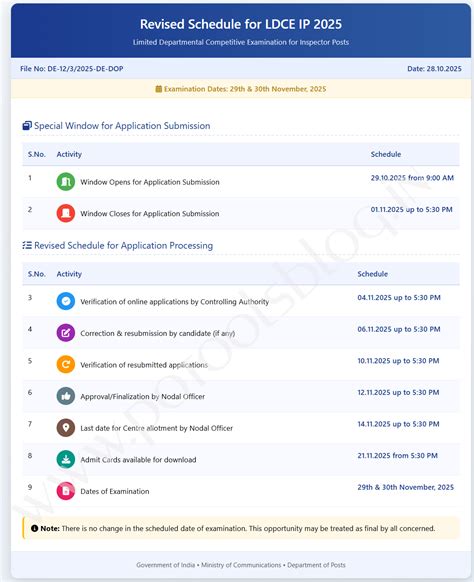
Task: Click the 'Activity' column header in the Special Window table
Action: click(69, 154)
